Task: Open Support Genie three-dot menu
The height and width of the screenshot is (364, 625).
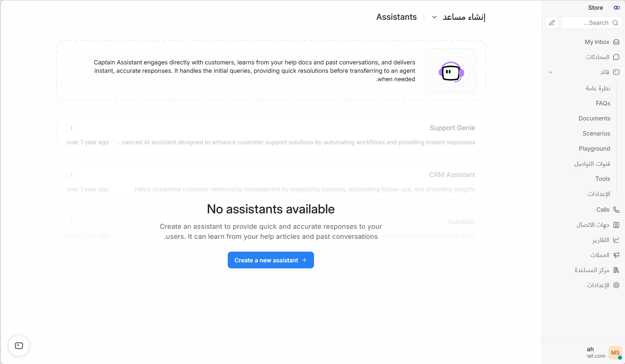Action: pos(71,128)
